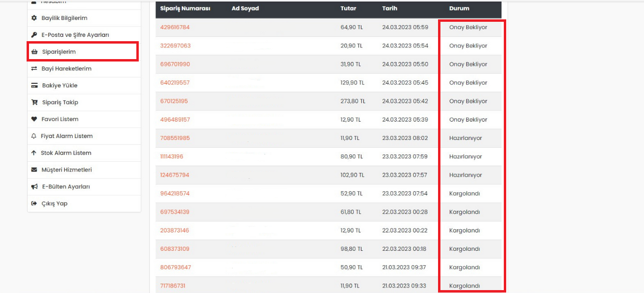Click the 102,90 TL amount cell
Viewport: 644px width, 293px height.
click(352, 175)
